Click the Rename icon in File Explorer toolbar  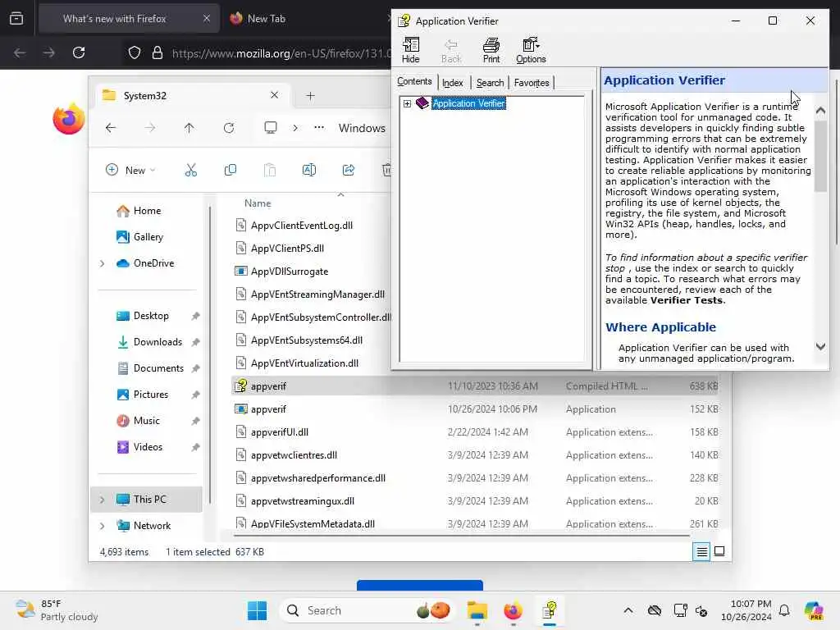tap(309, 171)
